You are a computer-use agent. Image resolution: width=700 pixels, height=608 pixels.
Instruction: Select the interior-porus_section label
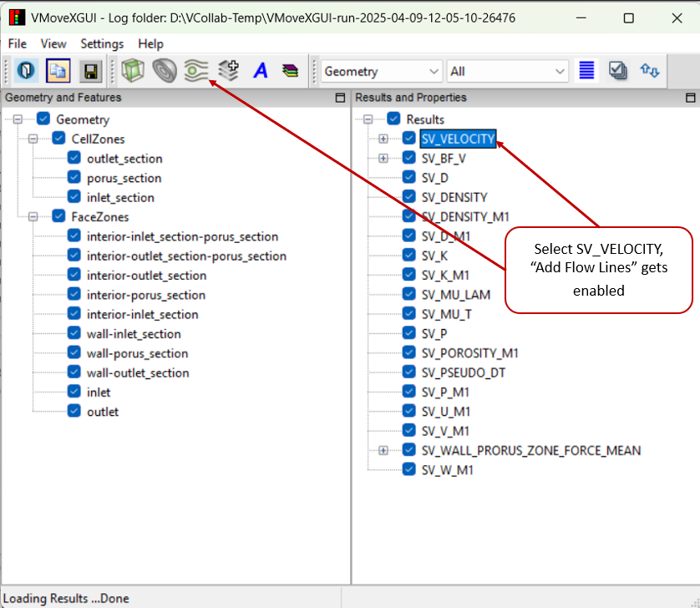pyautogui.click(x=146, y=295)
